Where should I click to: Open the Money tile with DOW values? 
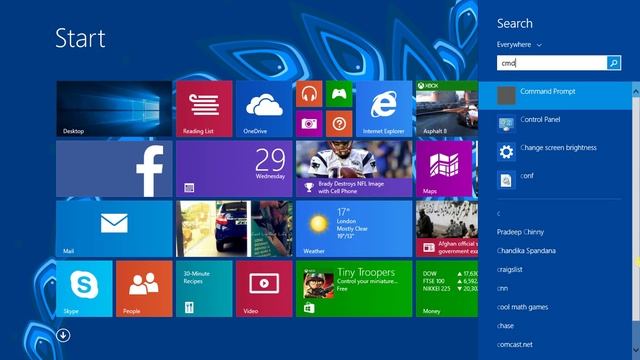point(447,289)
